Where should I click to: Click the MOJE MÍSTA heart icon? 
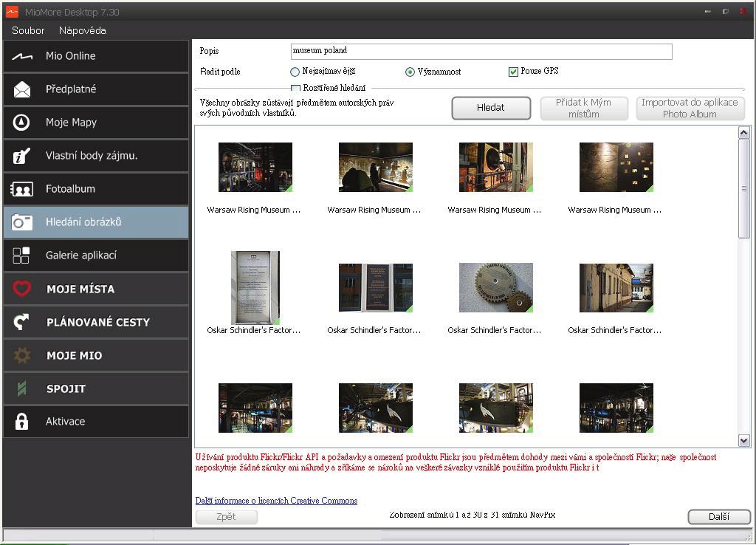[21, 289]
